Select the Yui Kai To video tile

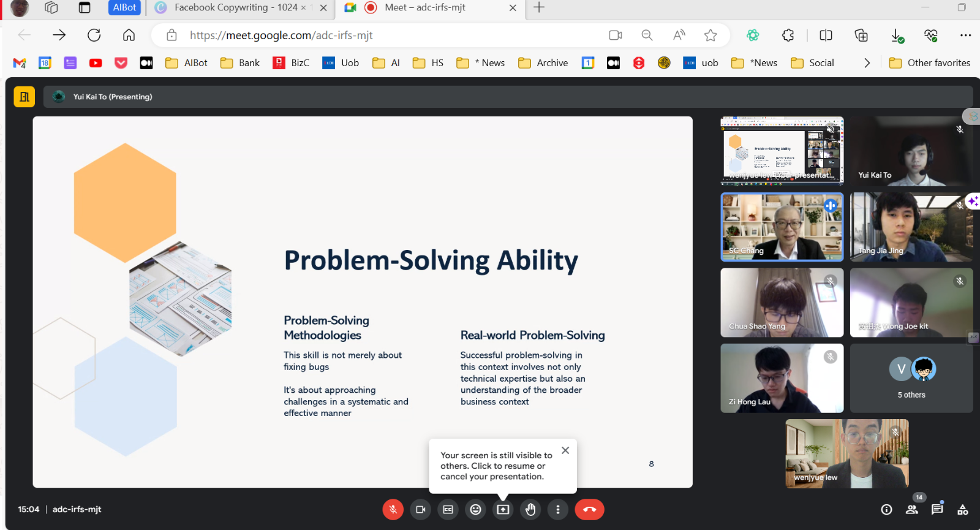[911, 151]
